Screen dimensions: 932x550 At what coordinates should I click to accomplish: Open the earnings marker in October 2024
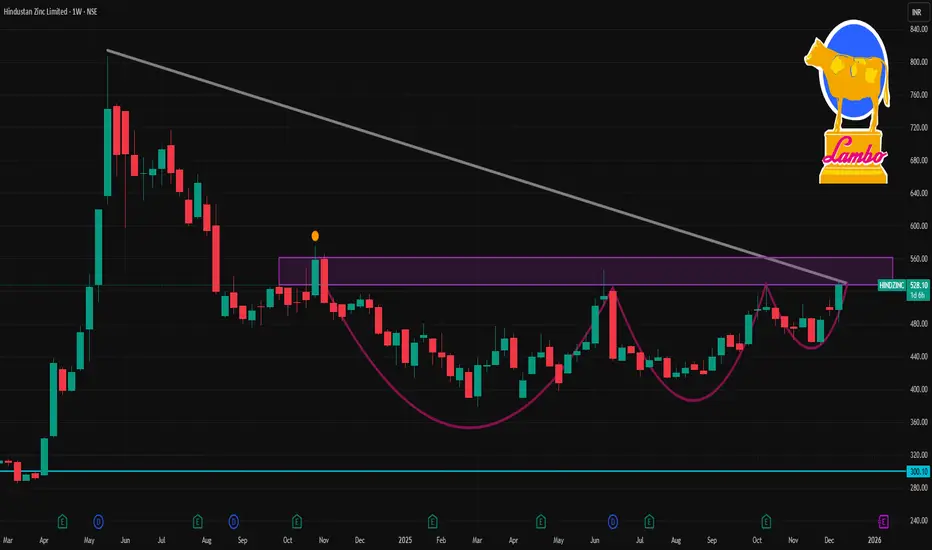297,521
